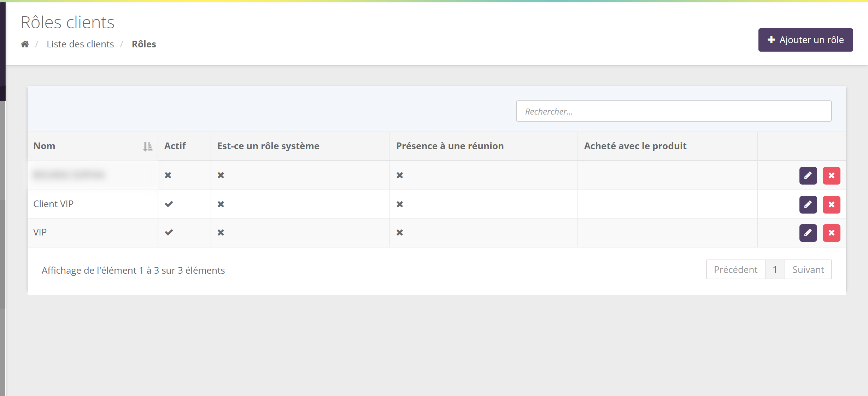Edit the VIP role with pencil icon

click(808, 233)
